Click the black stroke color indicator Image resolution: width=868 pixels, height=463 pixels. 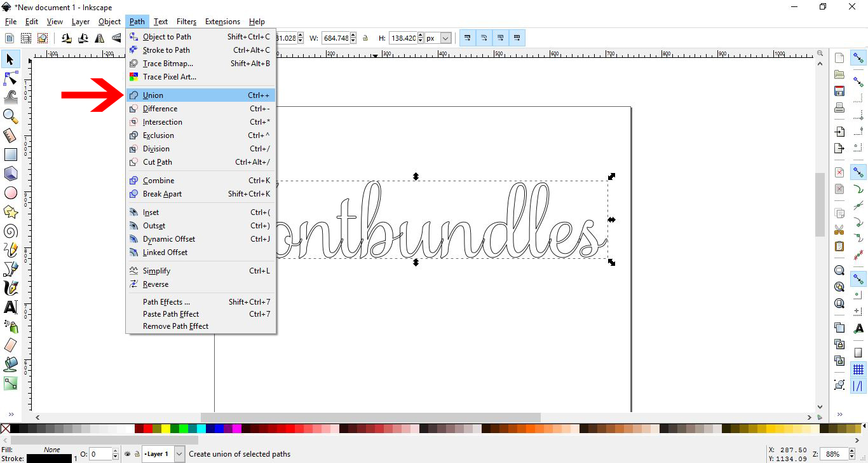point(49,459)
